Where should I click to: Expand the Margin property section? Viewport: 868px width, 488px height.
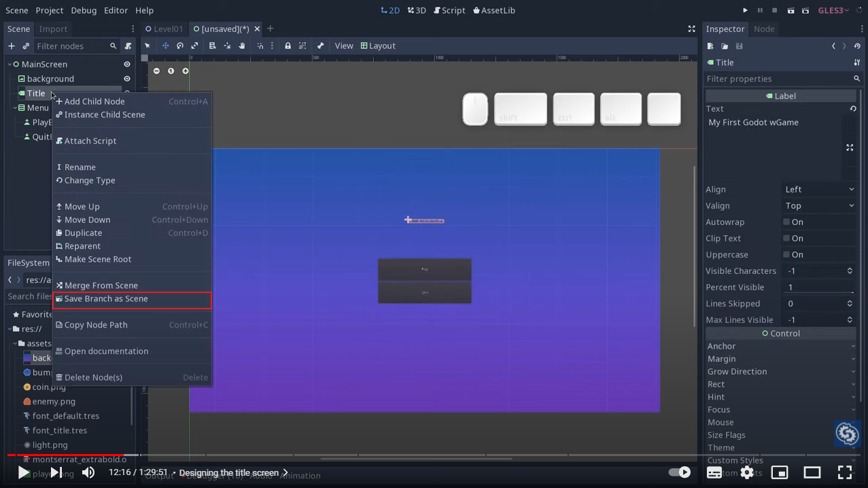[x=781, y=359]
